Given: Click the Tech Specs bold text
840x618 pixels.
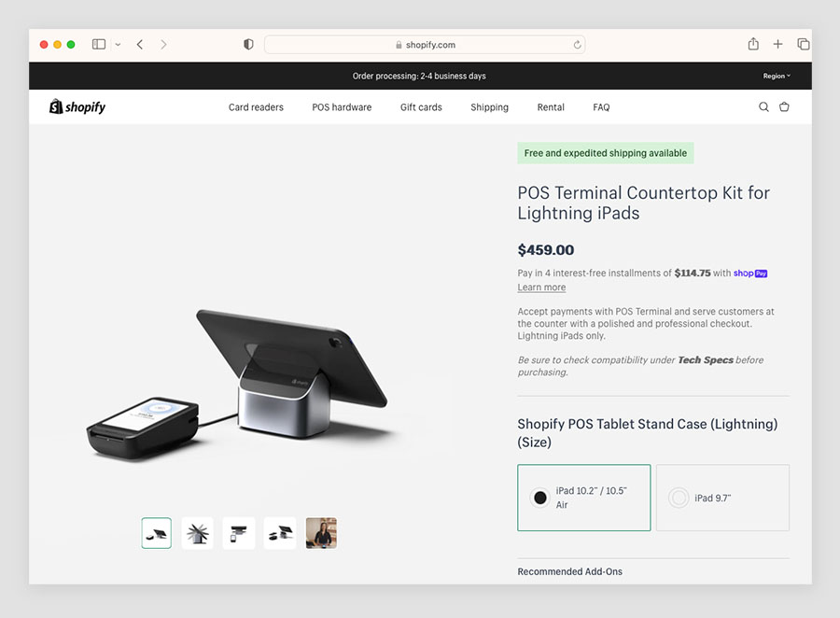Looking at the screenshot, I should 706,360.
